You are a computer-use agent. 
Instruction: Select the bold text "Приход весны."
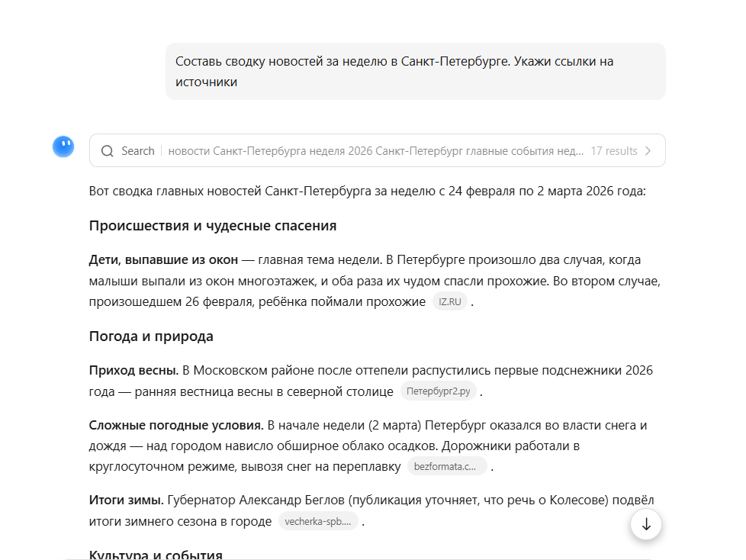point(136,370)
